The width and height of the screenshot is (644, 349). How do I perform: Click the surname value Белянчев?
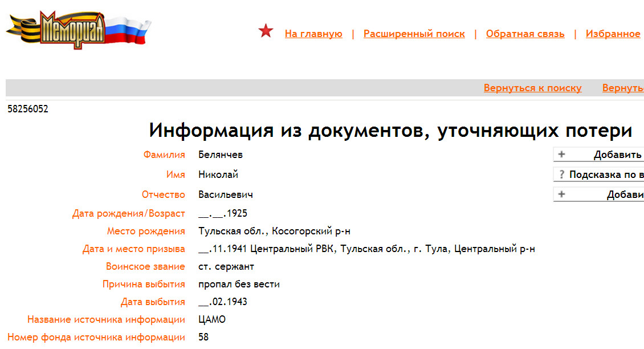[x=221, y=155]
